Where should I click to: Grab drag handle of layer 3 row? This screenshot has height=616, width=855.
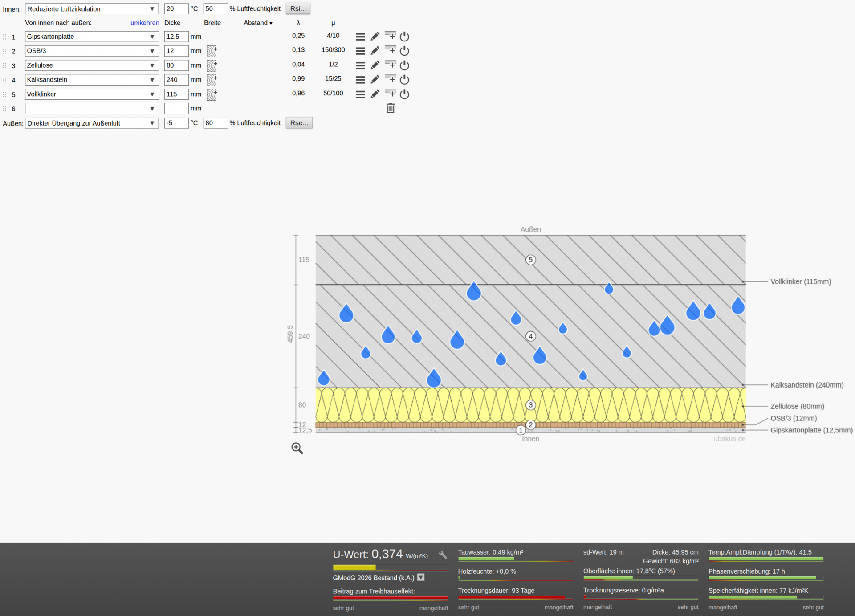(4, 65)
